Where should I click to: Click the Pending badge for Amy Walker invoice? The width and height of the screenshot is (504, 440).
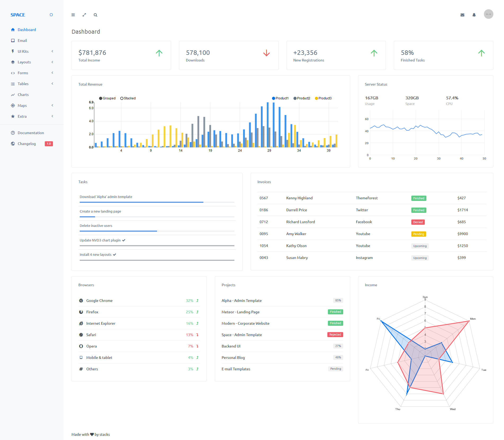point(418,234)
